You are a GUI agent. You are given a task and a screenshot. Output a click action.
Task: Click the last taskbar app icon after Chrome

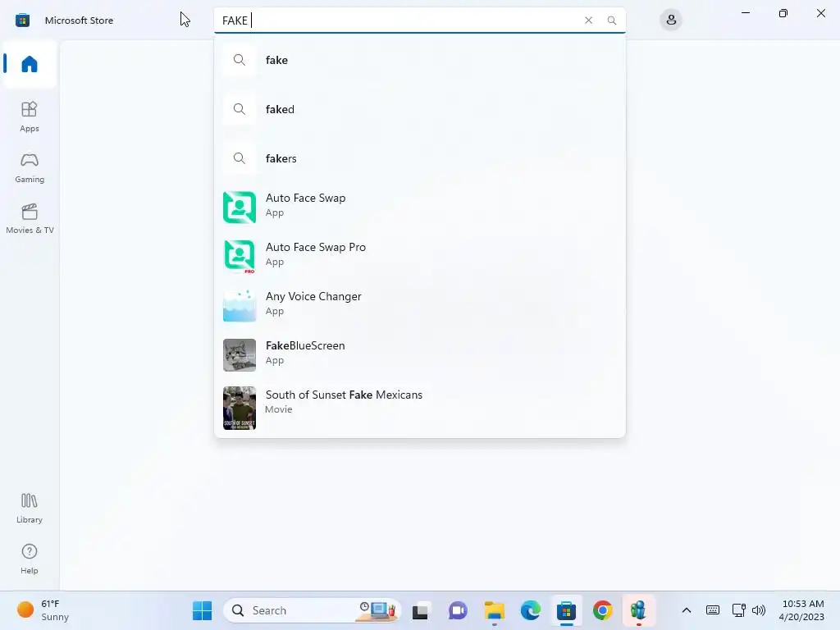(638, 610)
